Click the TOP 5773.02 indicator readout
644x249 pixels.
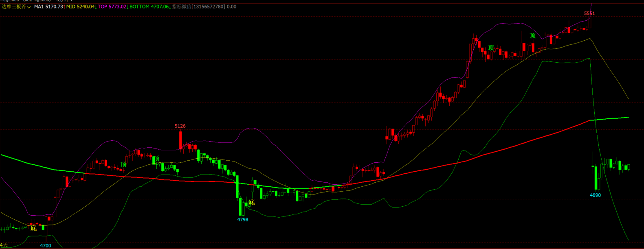pyautogui.click(x=112, y=7)
